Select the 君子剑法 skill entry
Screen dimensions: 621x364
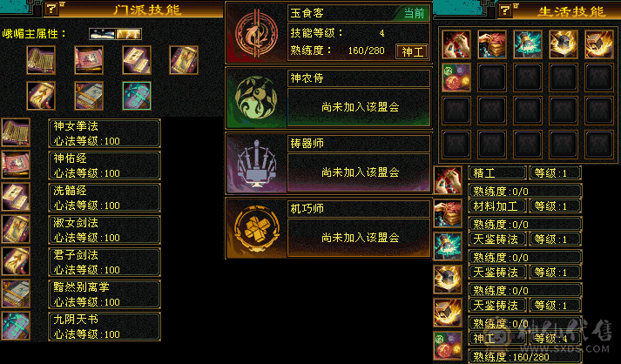[x=105, y=262]
